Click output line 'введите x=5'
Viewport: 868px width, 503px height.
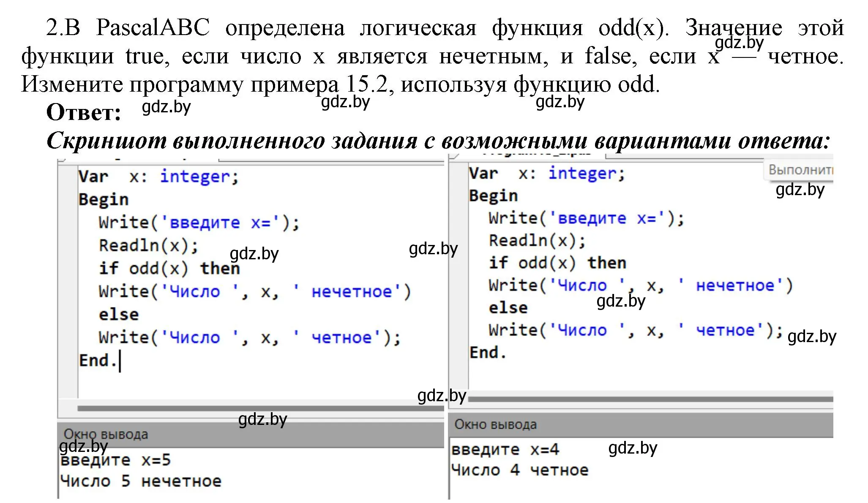115,460
